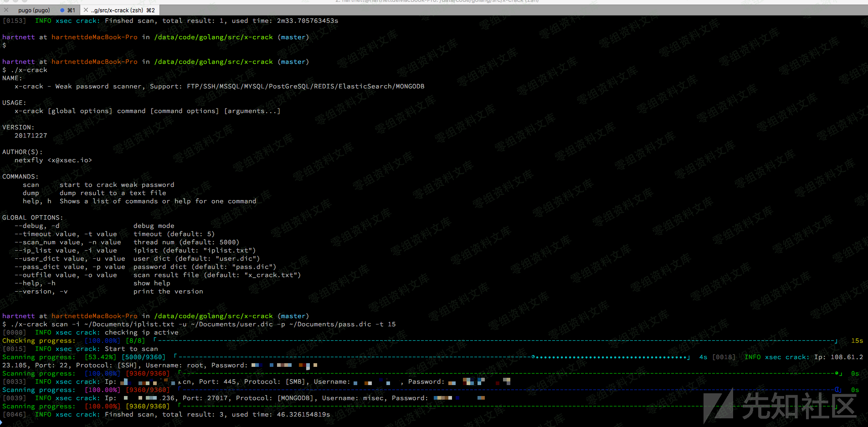This screenshot has height=427, width=868.
Task: Click the Checking progress bar at 100%
Action: click(x=495, y=341)
